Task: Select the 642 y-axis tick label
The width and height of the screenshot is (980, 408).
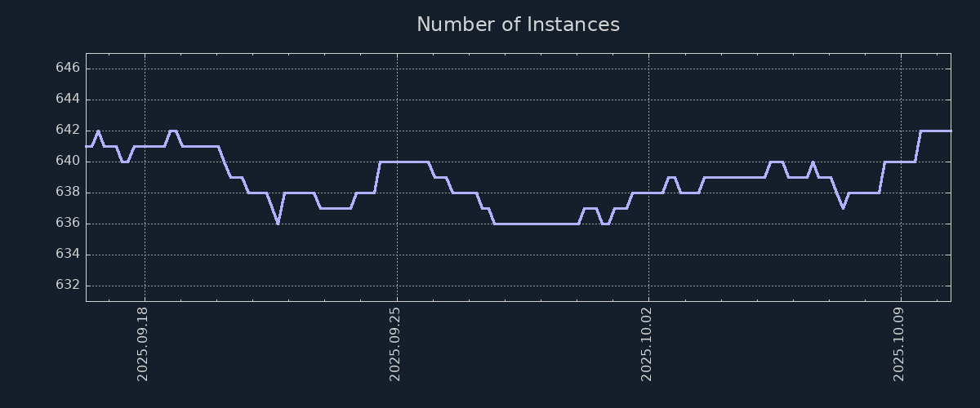Action: click(68, 130)
